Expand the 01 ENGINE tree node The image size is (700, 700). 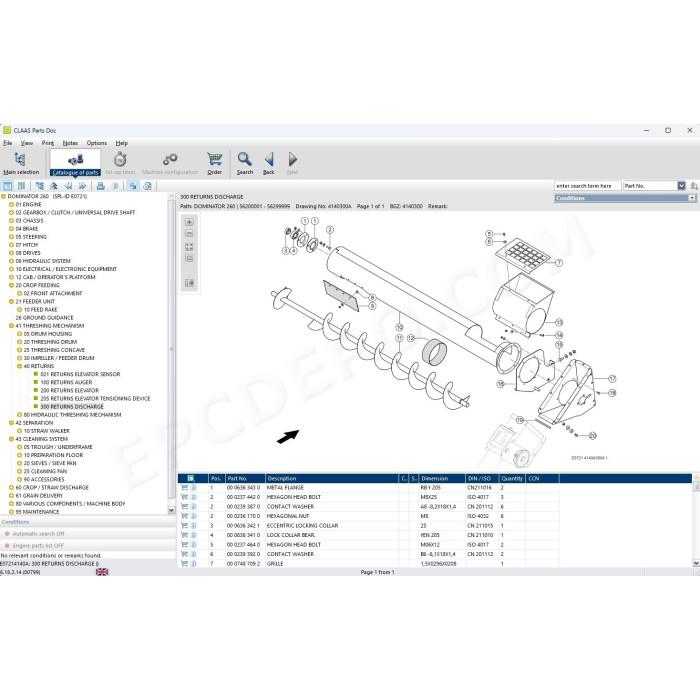pos(11,204)
